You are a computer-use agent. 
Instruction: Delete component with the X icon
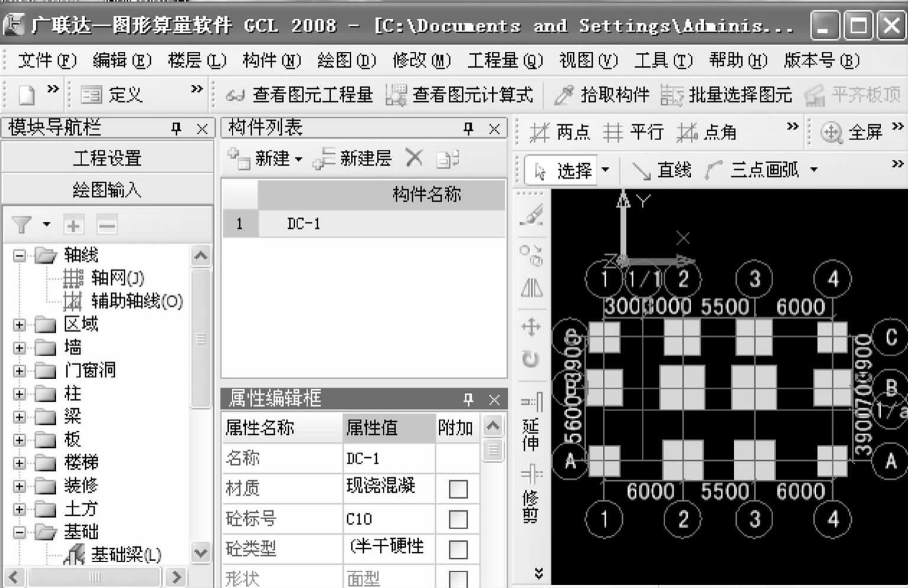(x=414, y=158)
